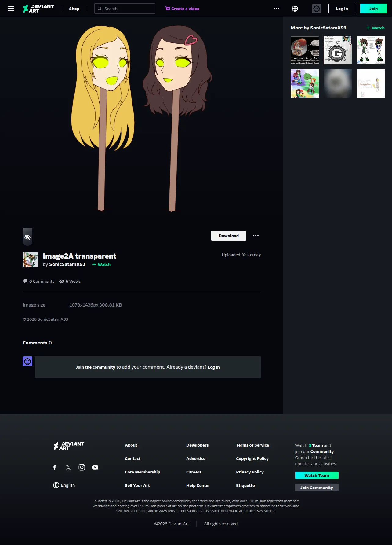Toggle the crossed-eye visibility badge under artwork
This screenshot has width=392, height=545.
27,237
